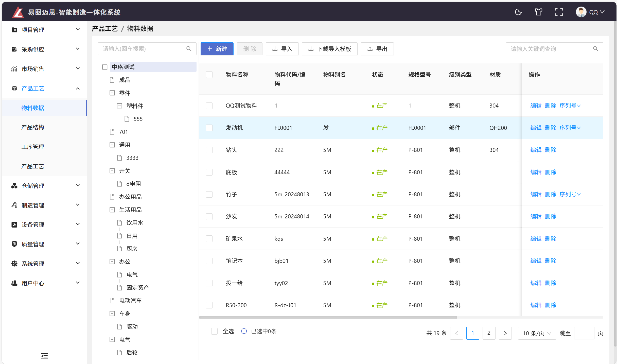Click the 导出 button
This screenshot has width=617, height=364.
click(377, 49)
